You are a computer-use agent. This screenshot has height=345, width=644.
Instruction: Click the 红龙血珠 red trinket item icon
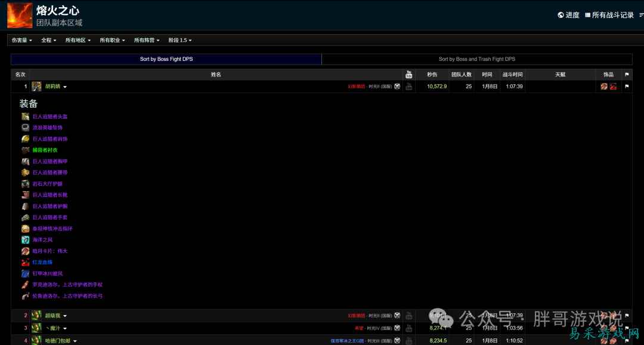tap(25, 263)
